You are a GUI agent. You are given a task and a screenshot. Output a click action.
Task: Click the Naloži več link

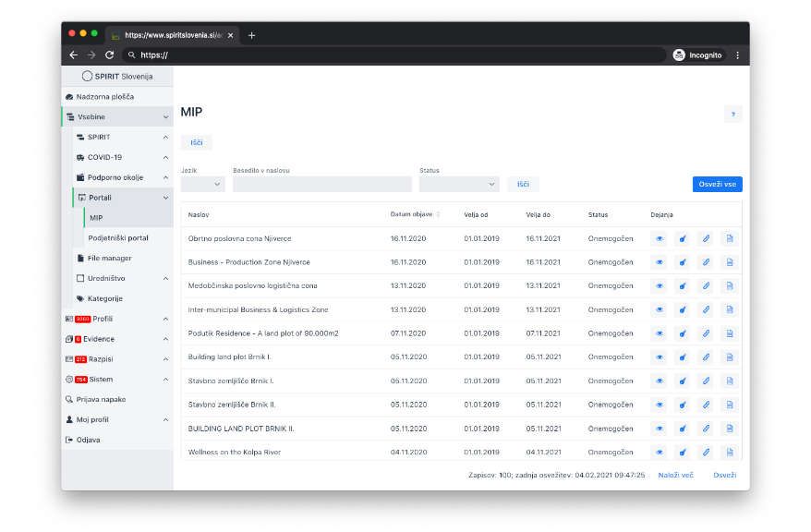[x=675, y=475]
